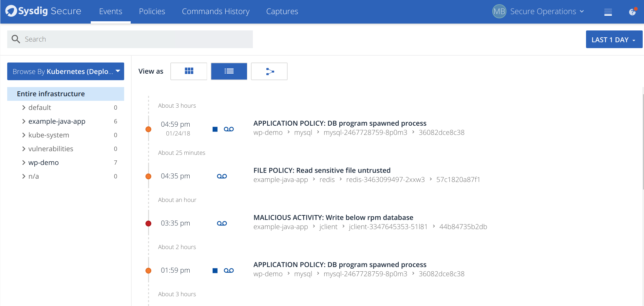
Task: Expand the default namespace
Action: (24, 108)
